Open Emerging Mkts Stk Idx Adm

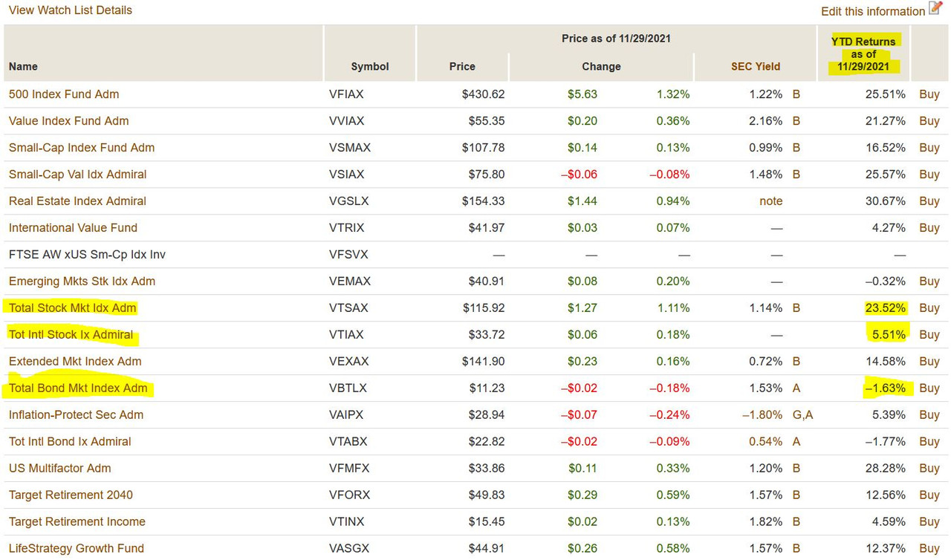coord(82,281)
